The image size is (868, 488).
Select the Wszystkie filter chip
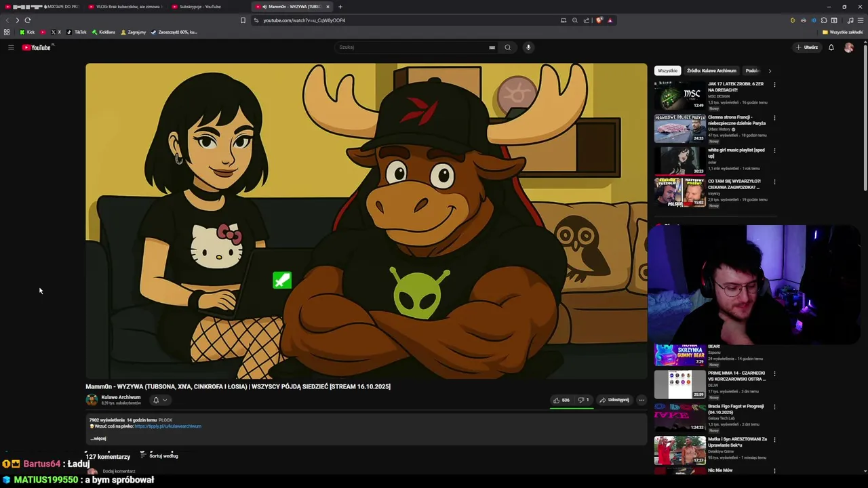point(667,70)
